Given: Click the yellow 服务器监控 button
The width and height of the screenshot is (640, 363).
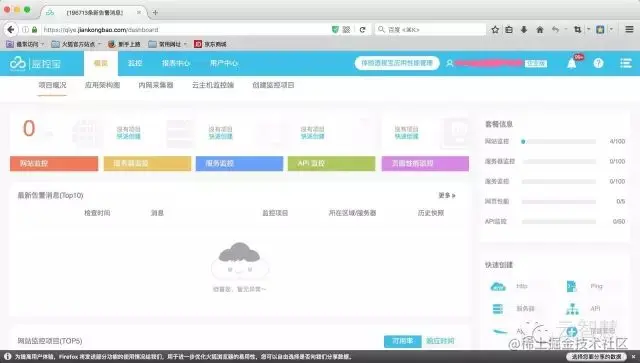Looking at the screenshot, I should click(147, 163).
